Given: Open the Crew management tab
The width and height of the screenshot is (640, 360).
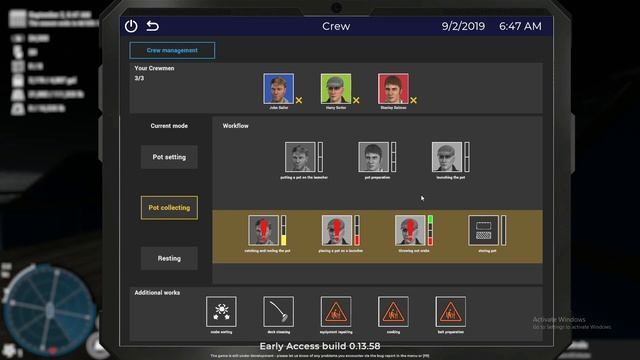Looking at the screenshot, I should pos(172,51).
